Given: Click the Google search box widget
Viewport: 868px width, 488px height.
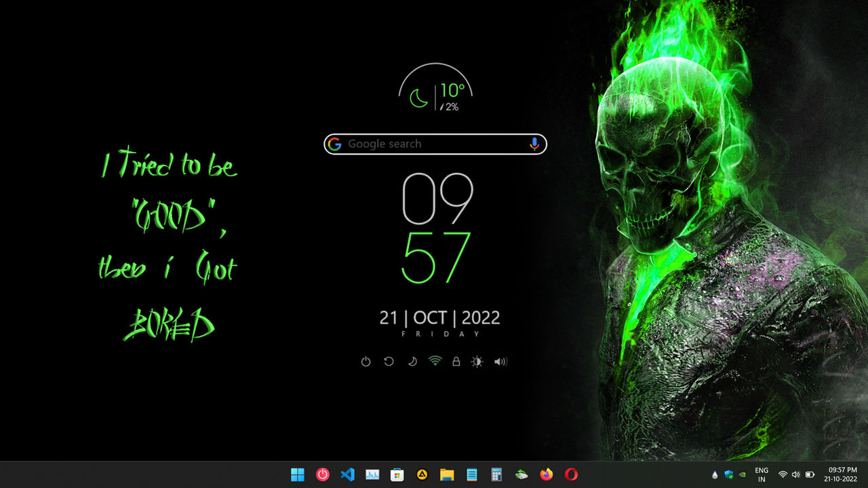Looking at the screenshot, I should (435, 144).
